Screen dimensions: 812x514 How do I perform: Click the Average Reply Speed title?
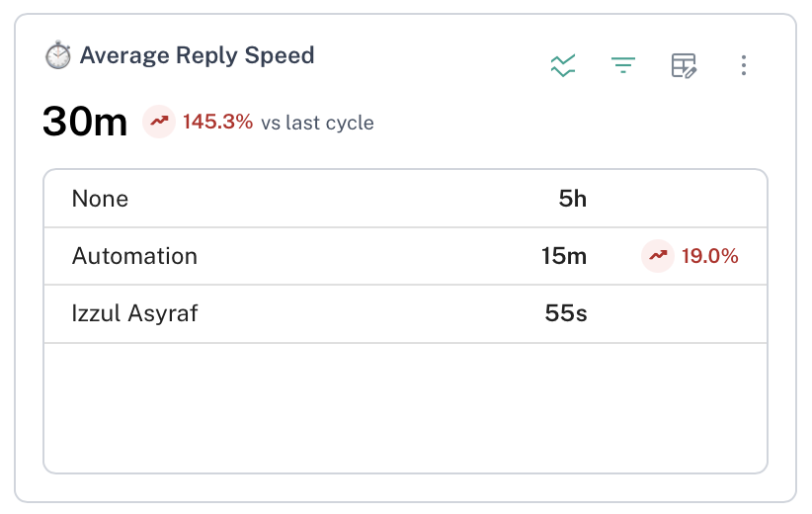(x=197, y=55)
